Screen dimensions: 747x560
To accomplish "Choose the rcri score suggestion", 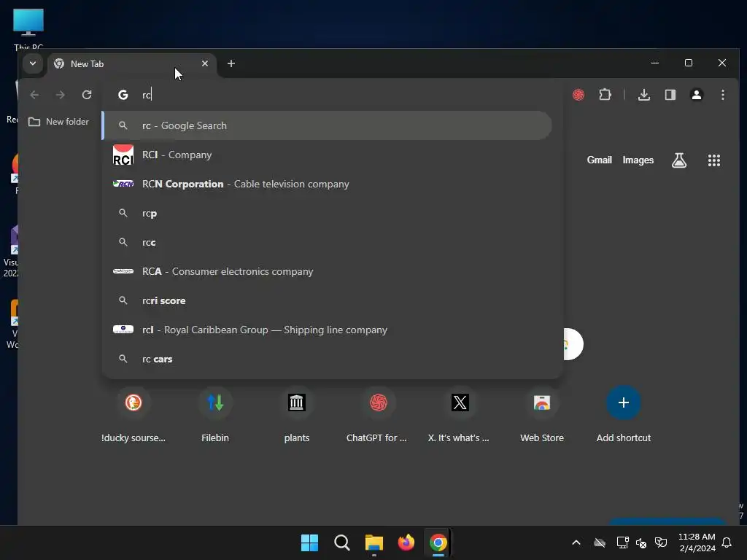I will click(x=328, y=300).
